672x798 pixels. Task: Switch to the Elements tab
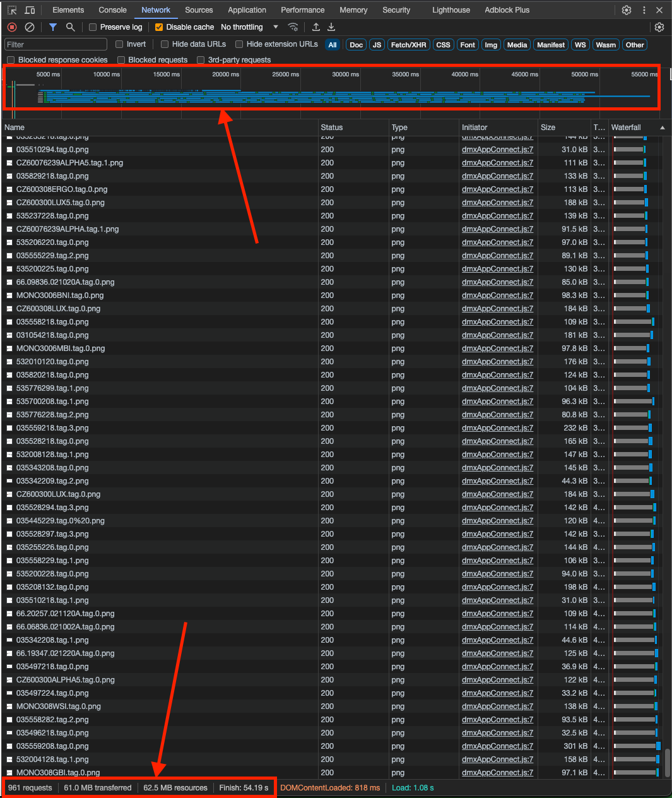point(68,10)
